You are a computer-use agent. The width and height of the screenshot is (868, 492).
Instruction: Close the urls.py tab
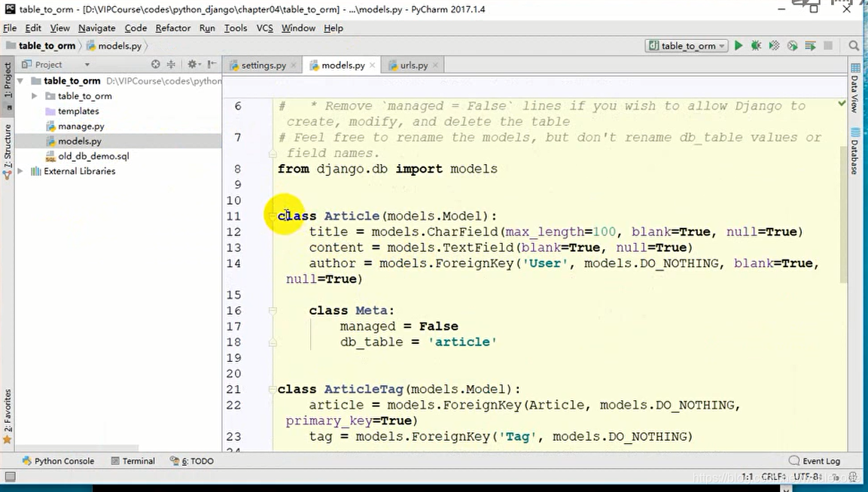pyautogui.click(x=435, y=65)
